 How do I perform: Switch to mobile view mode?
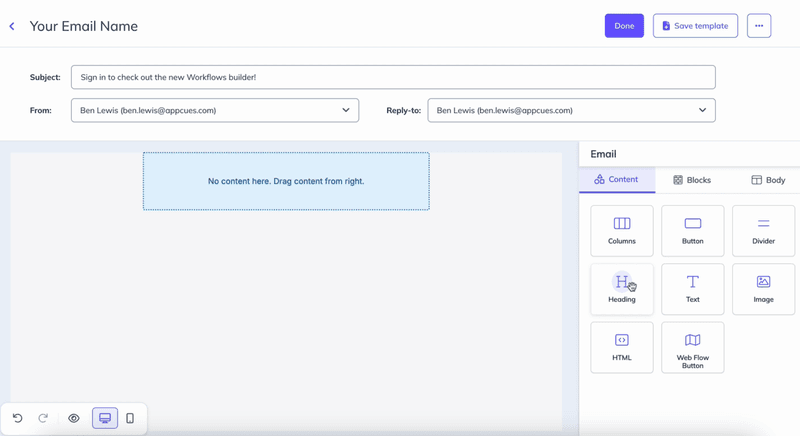click(x=130, y=418)
